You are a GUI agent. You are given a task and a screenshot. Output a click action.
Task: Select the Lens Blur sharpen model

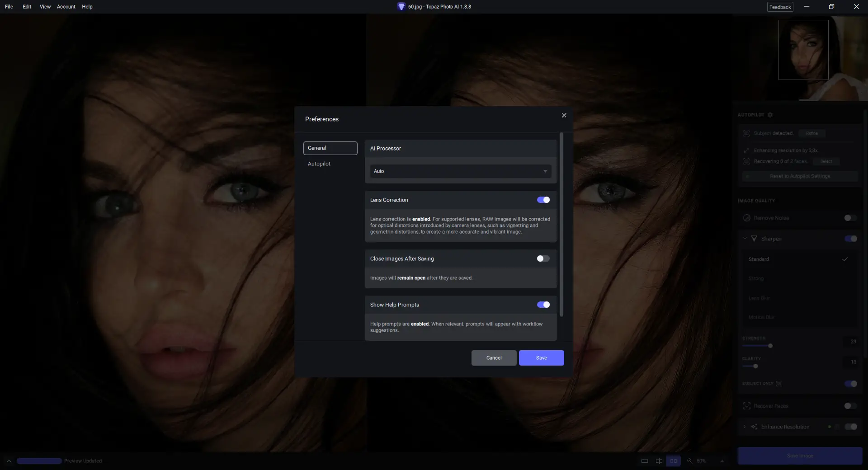[x=799, y=298]
